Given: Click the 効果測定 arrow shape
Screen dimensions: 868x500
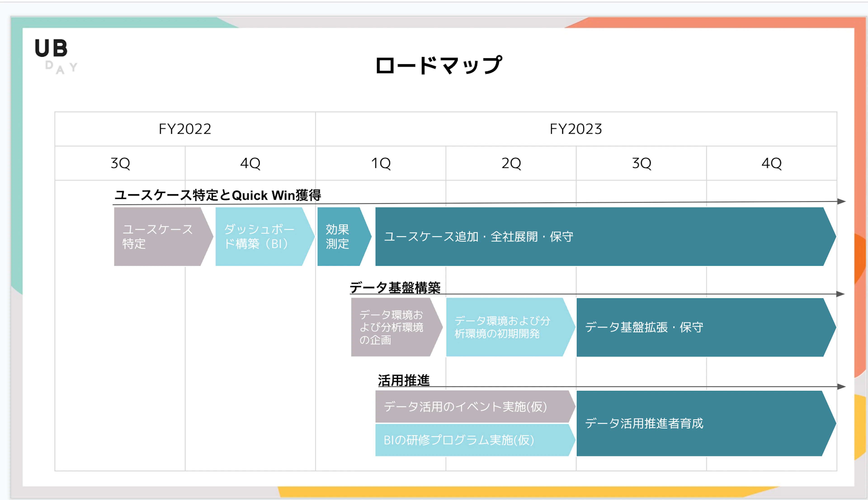Looking at the screenshot, I should click(x=344, y=236).
